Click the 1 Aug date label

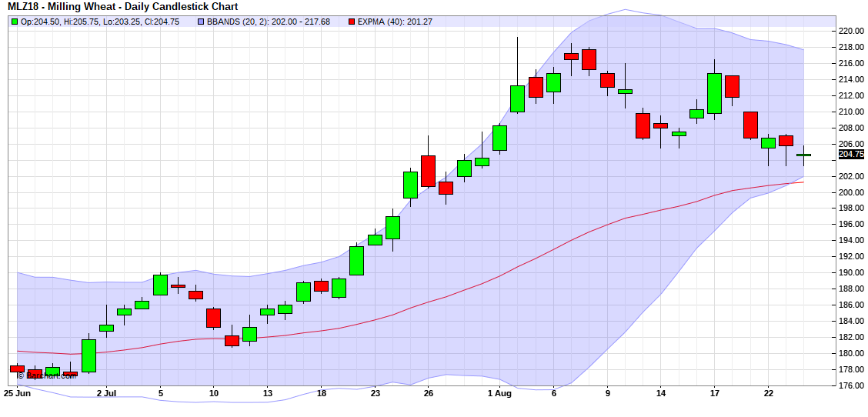coord(500,393)
